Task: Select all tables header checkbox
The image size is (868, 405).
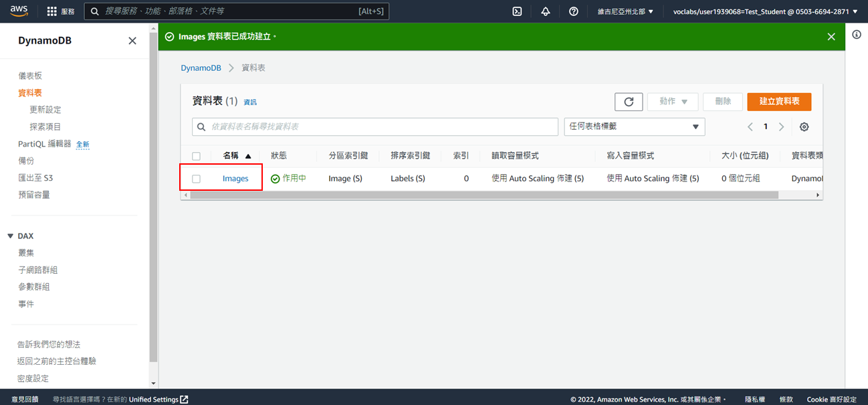Action: point(196,156)
